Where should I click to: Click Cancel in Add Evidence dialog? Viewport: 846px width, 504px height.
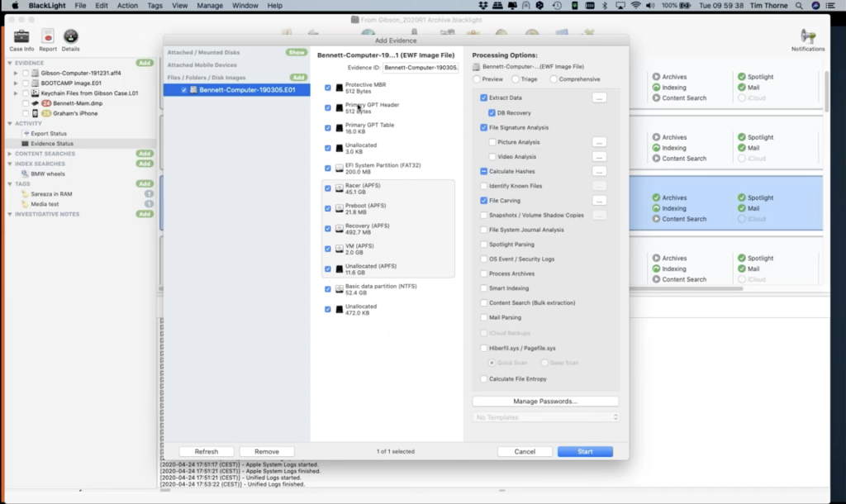point(525,452)
